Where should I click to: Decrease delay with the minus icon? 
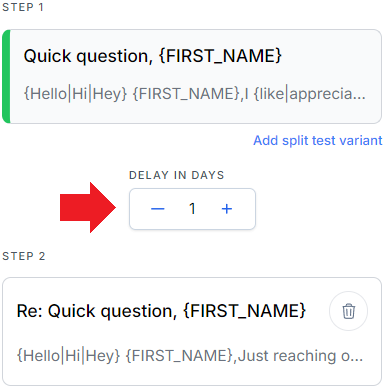coord(158,209)
